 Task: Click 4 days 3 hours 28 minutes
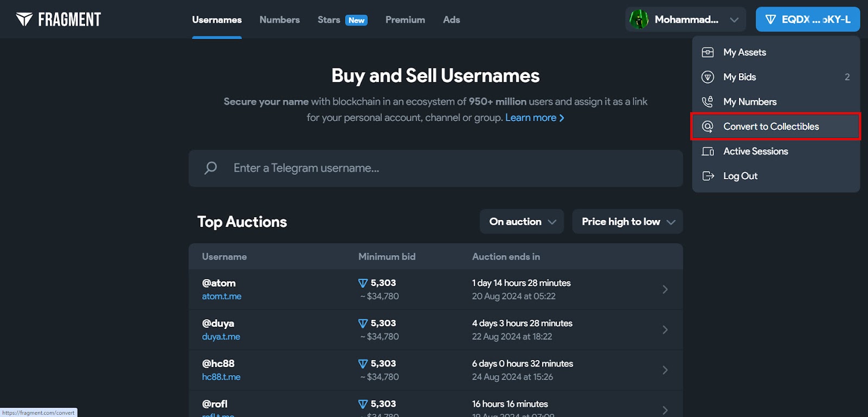(522, 323)
